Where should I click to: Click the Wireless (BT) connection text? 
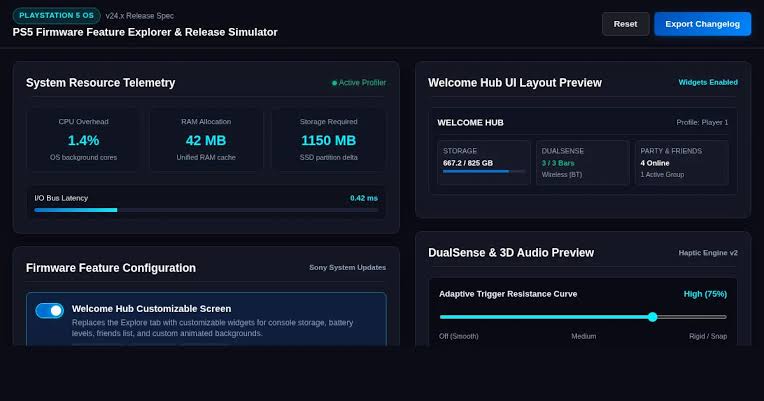click(562, 174)
